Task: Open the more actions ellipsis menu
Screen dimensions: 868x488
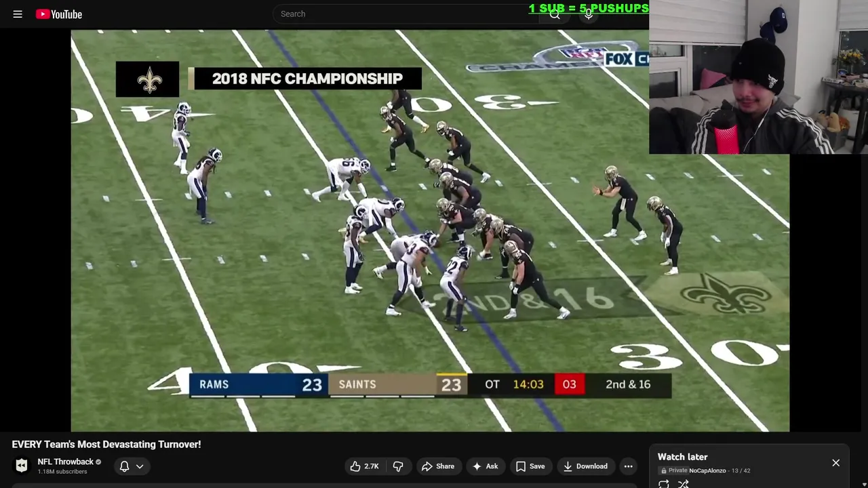Action: pyautogui.click(x=628, y=466)
